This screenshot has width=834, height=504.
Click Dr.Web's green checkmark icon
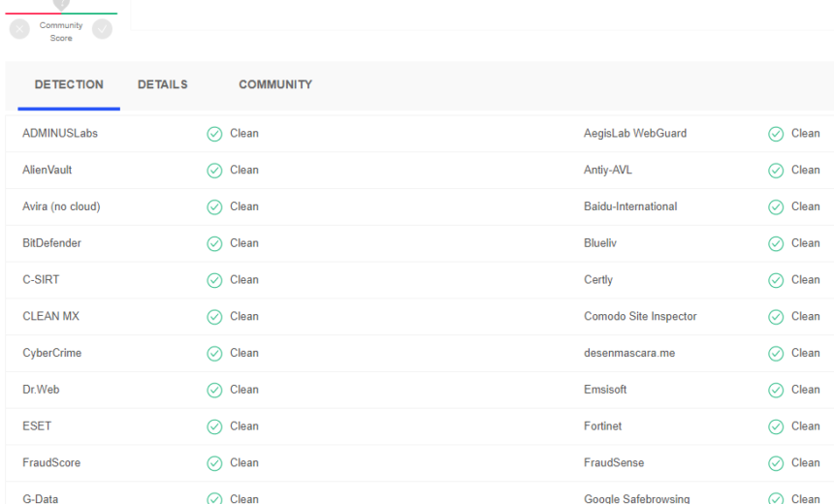click(214, 390)
